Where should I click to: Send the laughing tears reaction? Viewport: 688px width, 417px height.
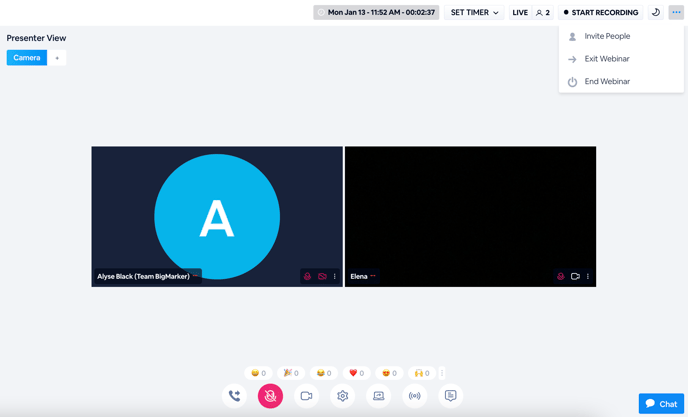tap(324, 373)
